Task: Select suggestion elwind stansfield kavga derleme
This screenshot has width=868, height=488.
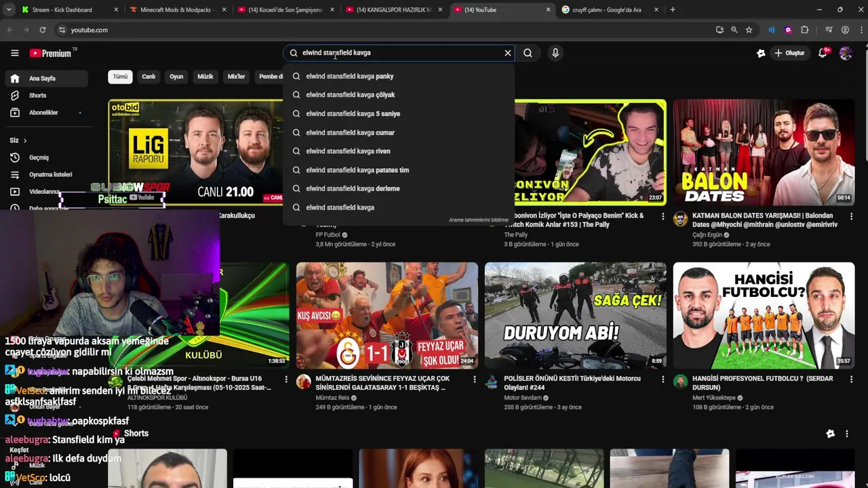Action: point(399,188)
